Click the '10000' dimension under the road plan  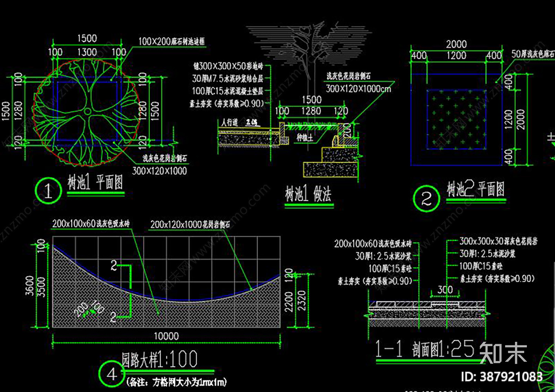[x=166, y=336]
